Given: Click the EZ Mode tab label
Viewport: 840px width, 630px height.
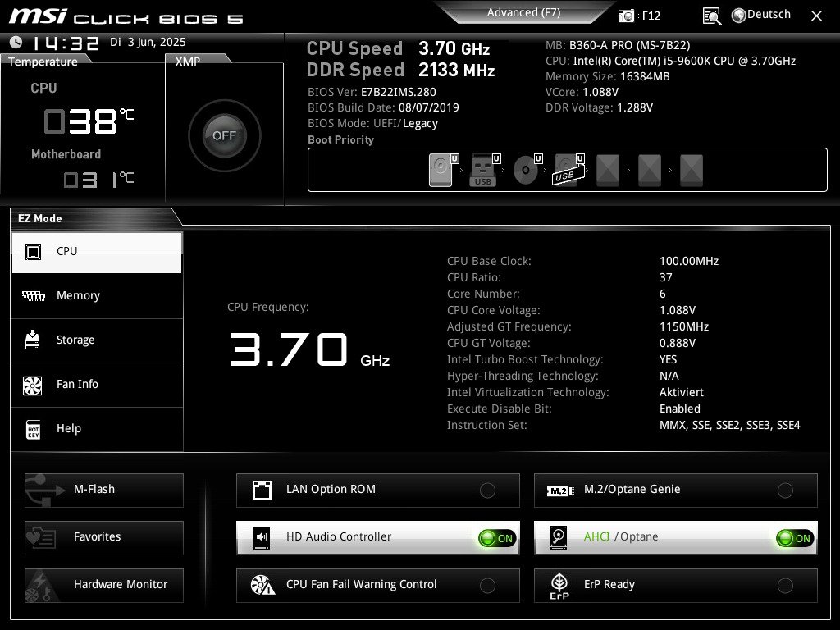Looking at the screenshot, I should [x=40, y=218].
